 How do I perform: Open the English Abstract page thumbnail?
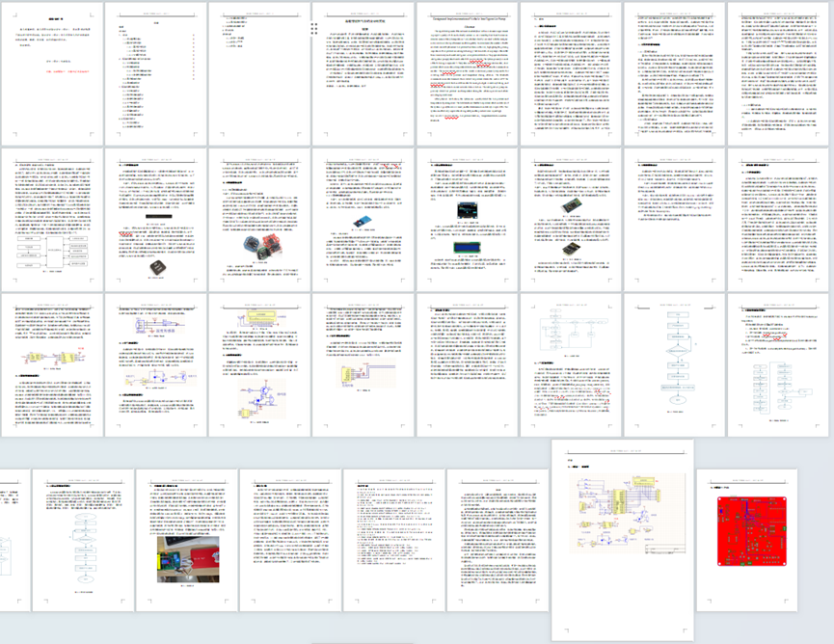(467, 74)
